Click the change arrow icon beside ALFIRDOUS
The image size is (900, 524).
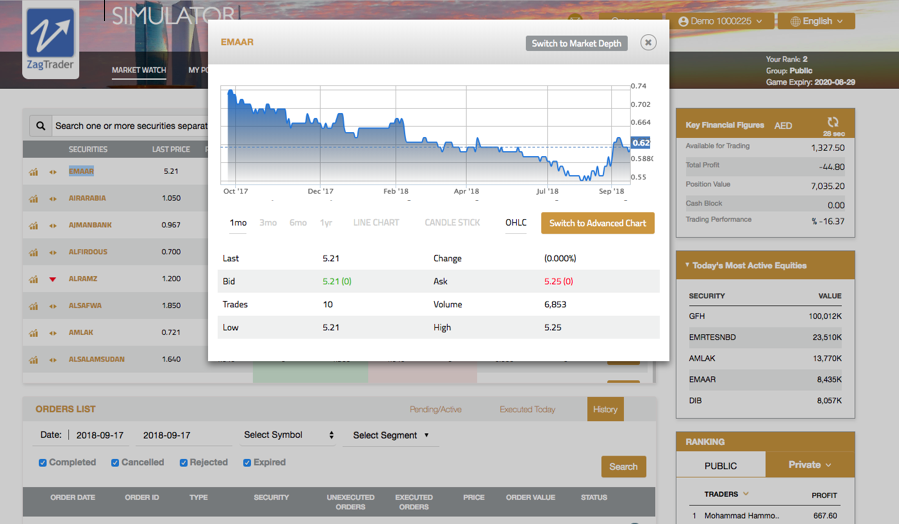(x=53, y=252)
